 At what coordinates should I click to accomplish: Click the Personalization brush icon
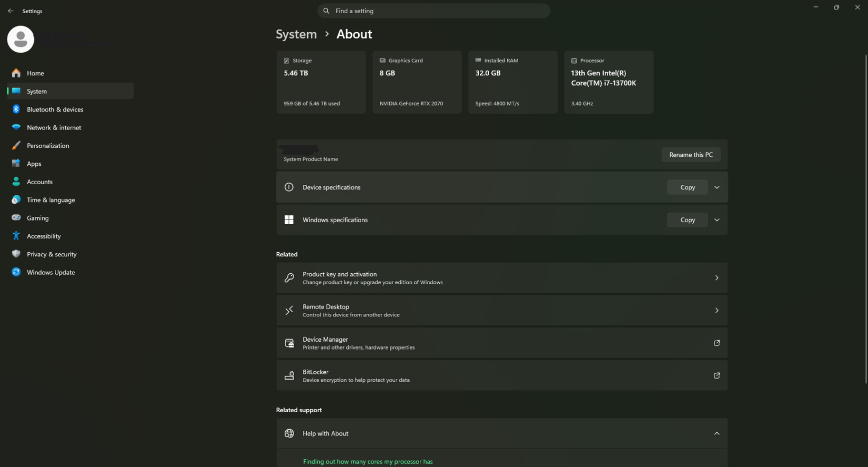coord(16,145)
